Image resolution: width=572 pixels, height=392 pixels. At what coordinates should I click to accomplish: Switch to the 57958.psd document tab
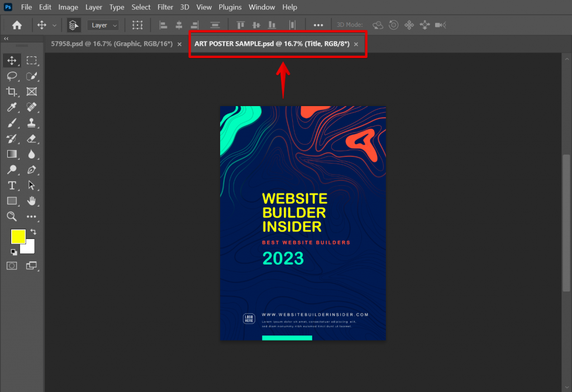112,43
